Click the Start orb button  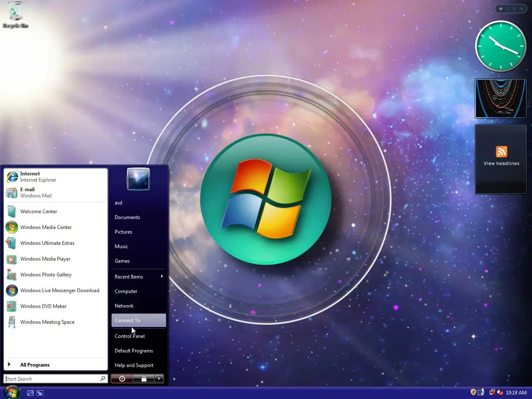click(12, 392)
